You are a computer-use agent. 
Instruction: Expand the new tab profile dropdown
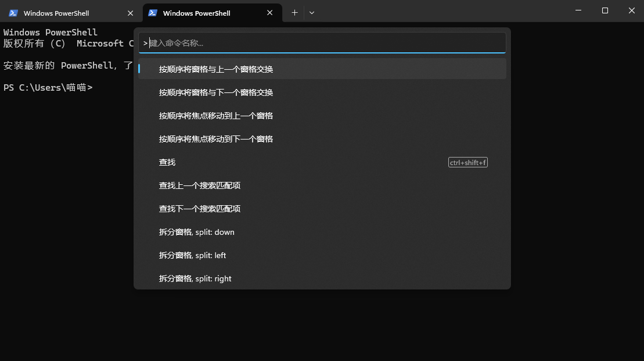click(312, 13)
